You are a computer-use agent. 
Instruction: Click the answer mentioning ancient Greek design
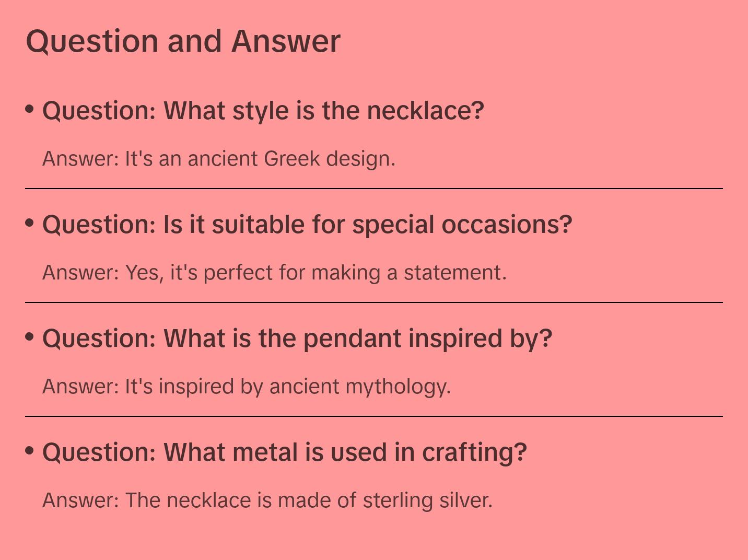pos(219,159)
